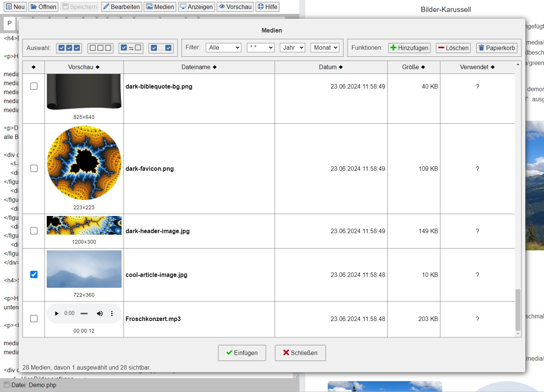Open the *.* file type dropdown
The width and height of the screenshot is (544, 392).
261,47
